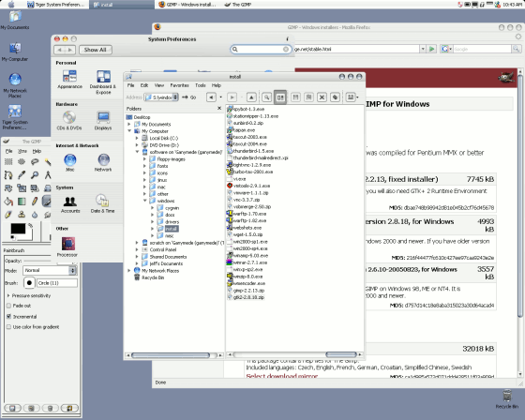Expand the My Documents tree node
The height and width of the screenshot is (420, 525).
tap(129, 125)
